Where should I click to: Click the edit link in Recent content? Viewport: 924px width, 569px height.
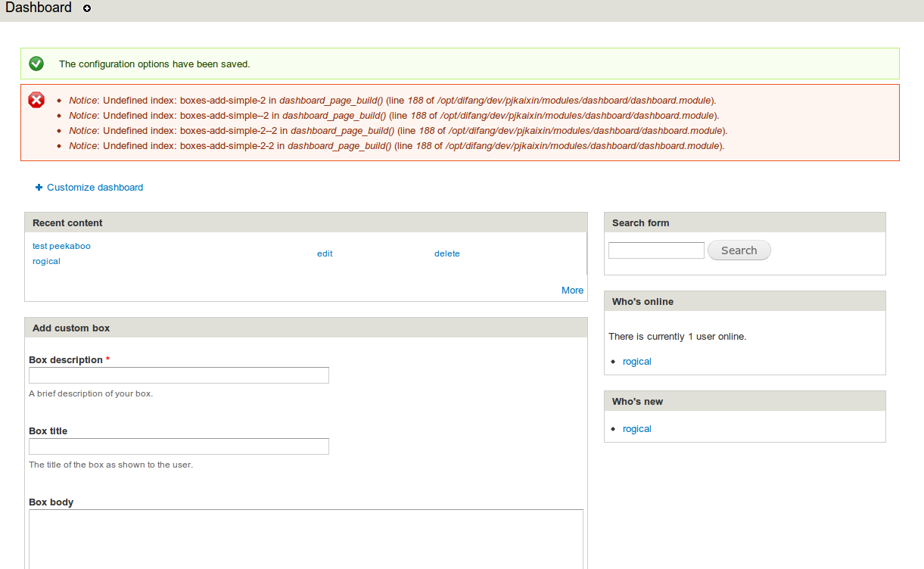(325, 253)
